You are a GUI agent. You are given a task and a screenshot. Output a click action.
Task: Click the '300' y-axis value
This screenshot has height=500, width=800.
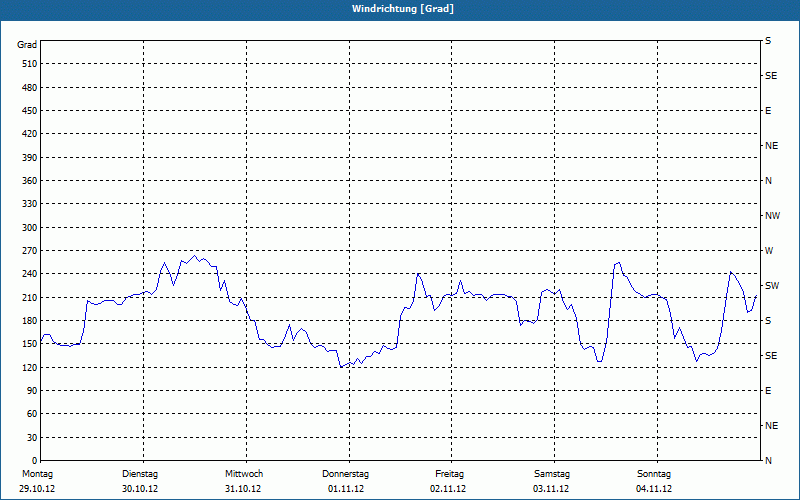(29, 228)
